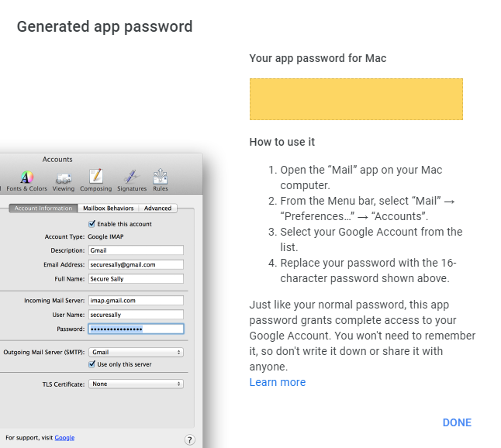Toggle the Enable this account checkbox
Viewport: 501px width, 448px height.
93,224
